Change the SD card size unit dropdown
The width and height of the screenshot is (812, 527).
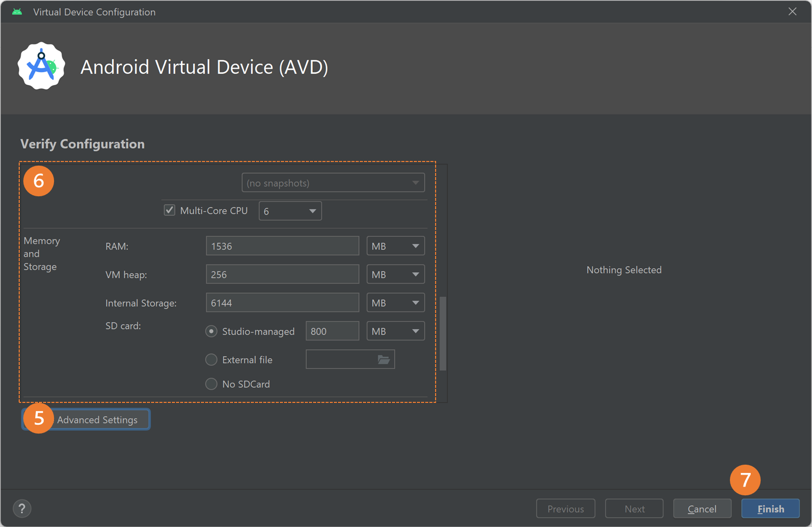396,331
